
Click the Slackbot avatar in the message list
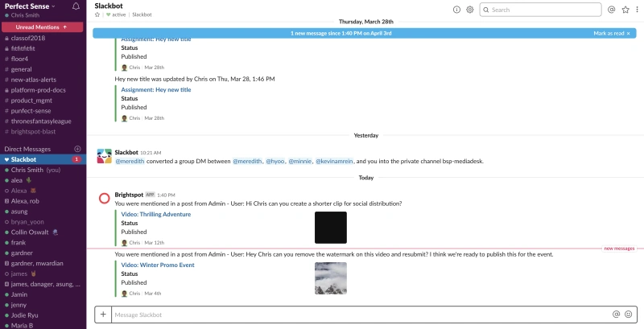tap(105, 156)
